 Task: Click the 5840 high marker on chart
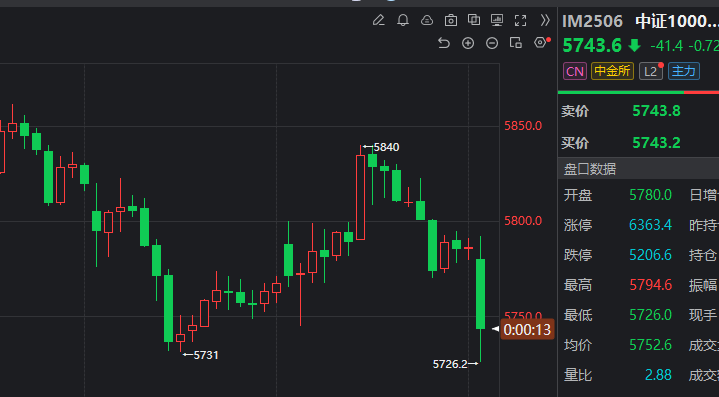pos(386,147)
